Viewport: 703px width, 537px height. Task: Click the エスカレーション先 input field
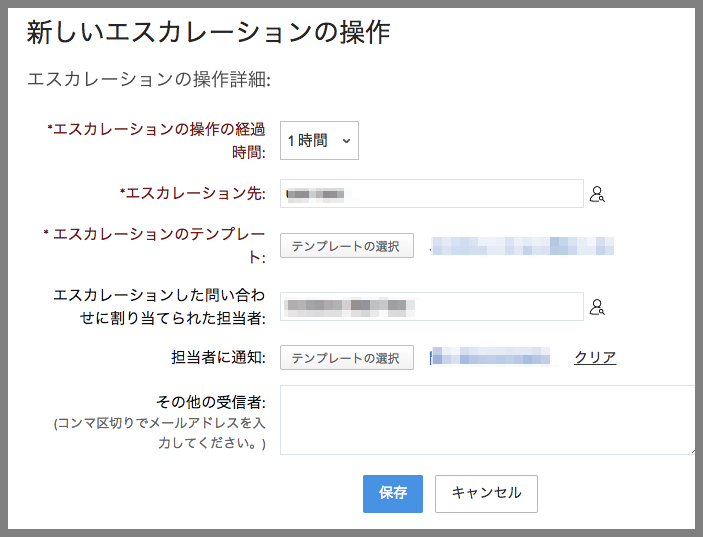[x=431, y=194]
